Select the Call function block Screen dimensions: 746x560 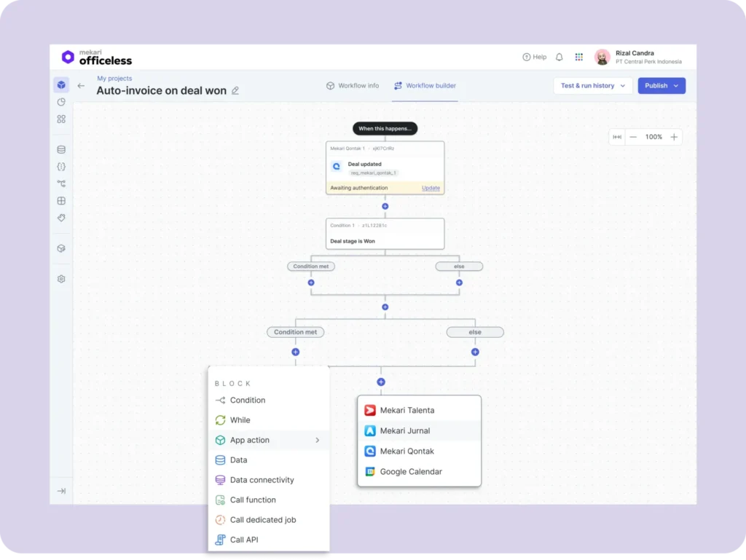(x=252, y=500)
